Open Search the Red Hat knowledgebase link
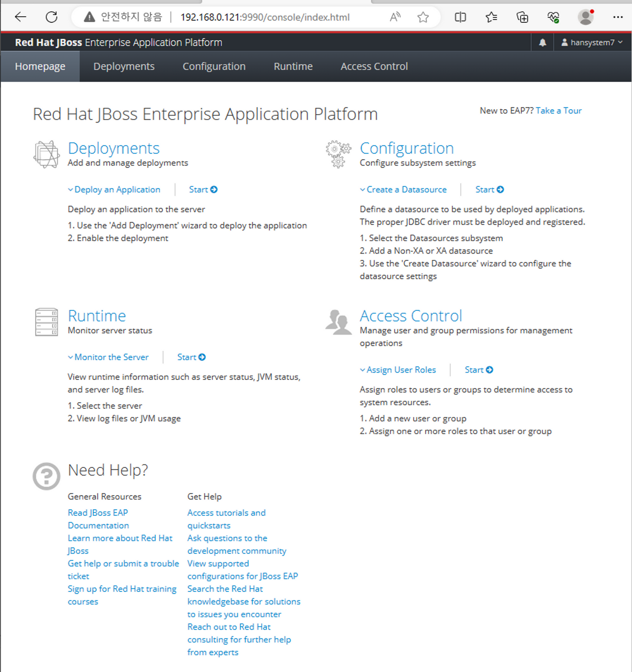632x672 pixels. (x=244, y=601)
